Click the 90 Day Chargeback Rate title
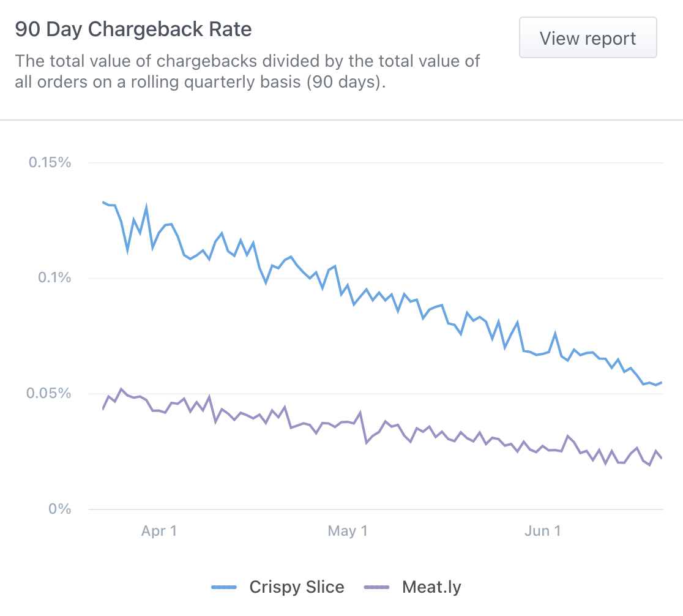 (133, 29)
